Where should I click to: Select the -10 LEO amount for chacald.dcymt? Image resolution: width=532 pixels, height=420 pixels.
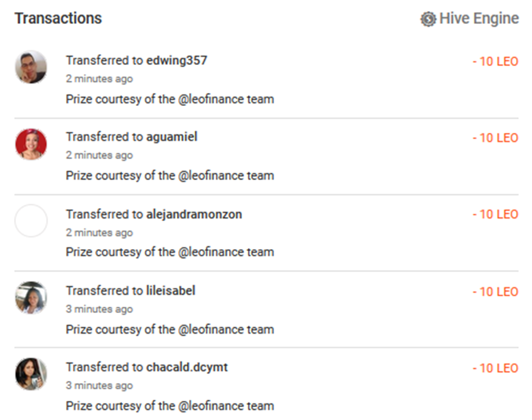coord(495,368)
